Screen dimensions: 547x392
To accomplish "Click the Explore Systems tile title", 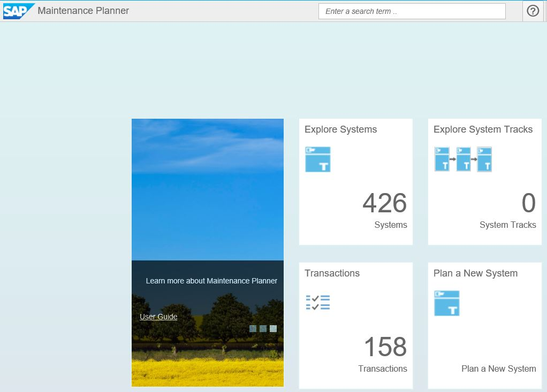I will click(x=340, y=129).
